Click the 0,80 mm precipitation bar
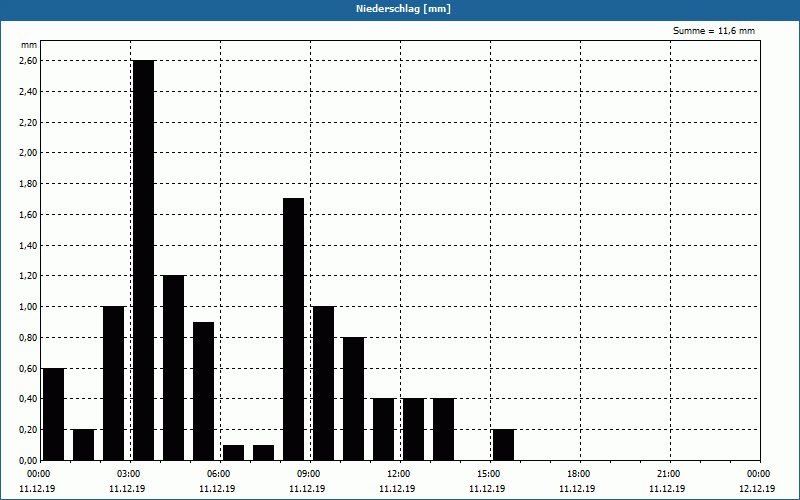800x500 pixels. (x=354, y=398)
